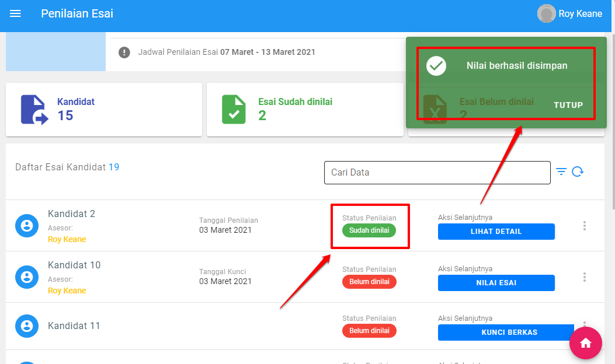Click the Kandidat card document icon
Image resolution: width=615 pixels, height=364 pixels.
(34, 110)
